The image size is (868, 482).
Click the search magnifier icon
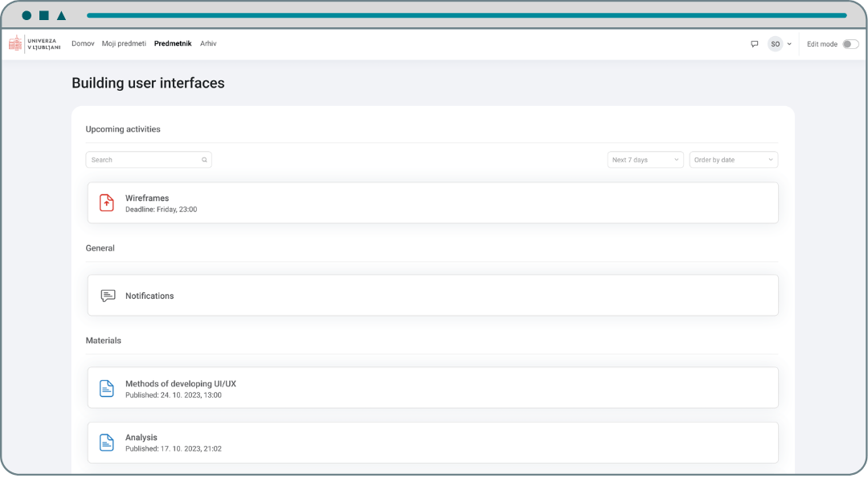[204, 160]
